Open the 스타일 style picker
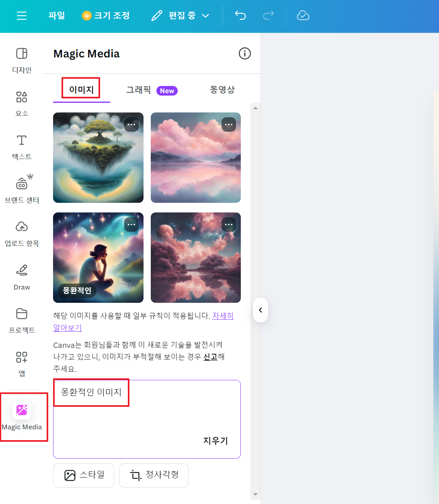Image resolution: width=439 pixels, height=504 pixels. (84, 475)
